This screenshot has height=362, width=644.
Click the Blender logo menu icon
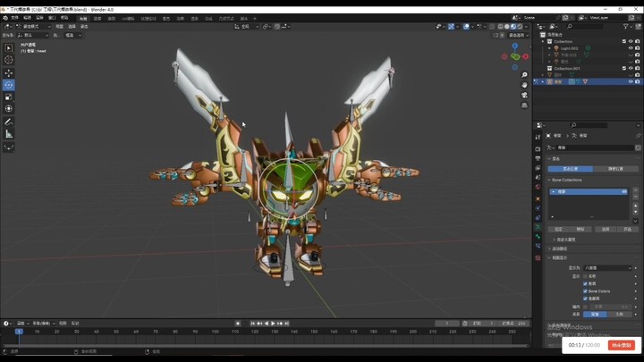pyautogui.click(x=5, y=18)
